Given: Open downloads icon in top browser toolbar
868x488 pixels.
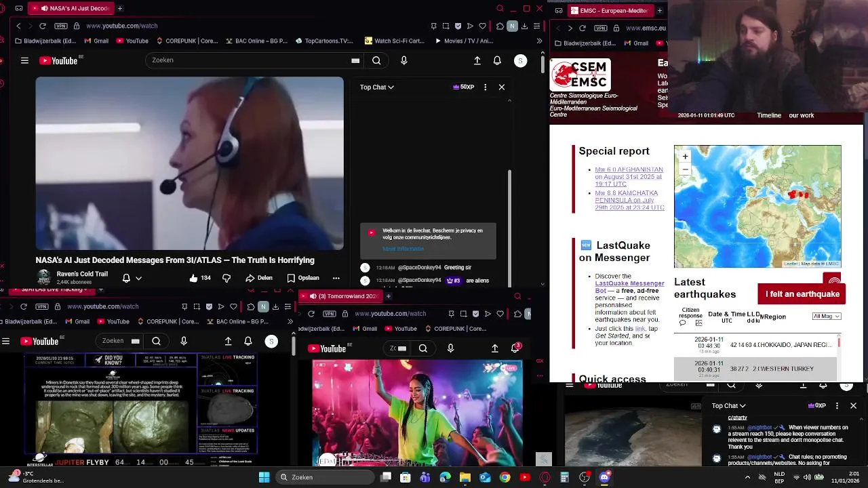Looking at the screenshot, I should 524,26.
